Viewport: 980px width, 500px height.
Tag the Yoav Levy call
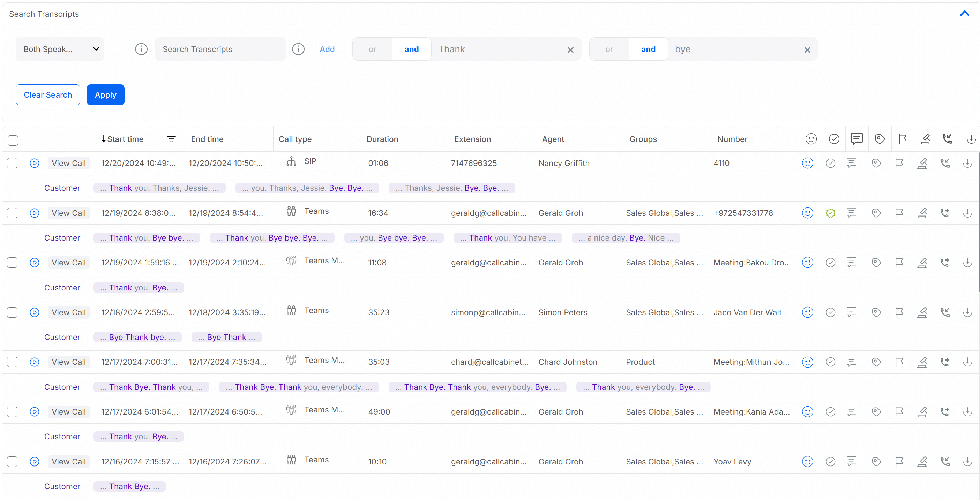pyautogui.click(x=876, y=462)
